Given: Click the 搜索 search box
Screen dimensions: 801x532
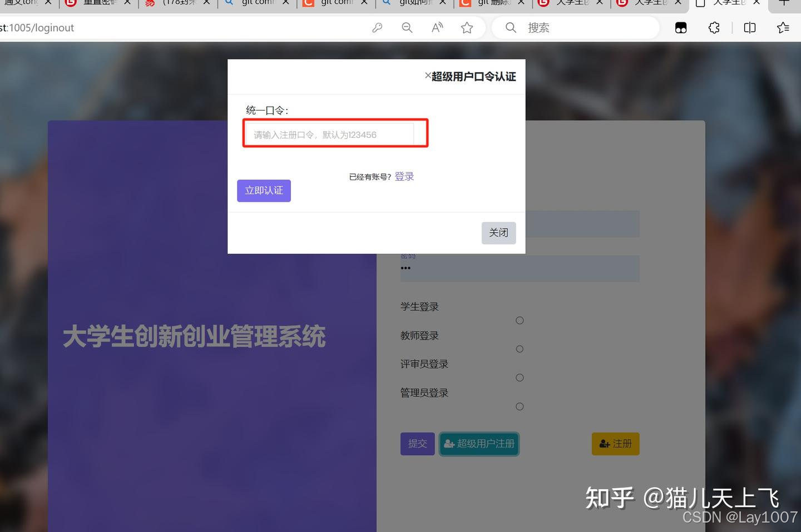Looking at the screenshot, I should click(576, 28).
